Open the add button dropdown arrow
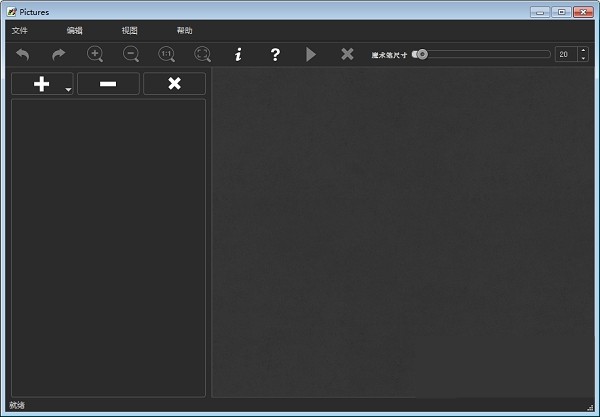The image size is (600, 417). [x=68, y=90]
